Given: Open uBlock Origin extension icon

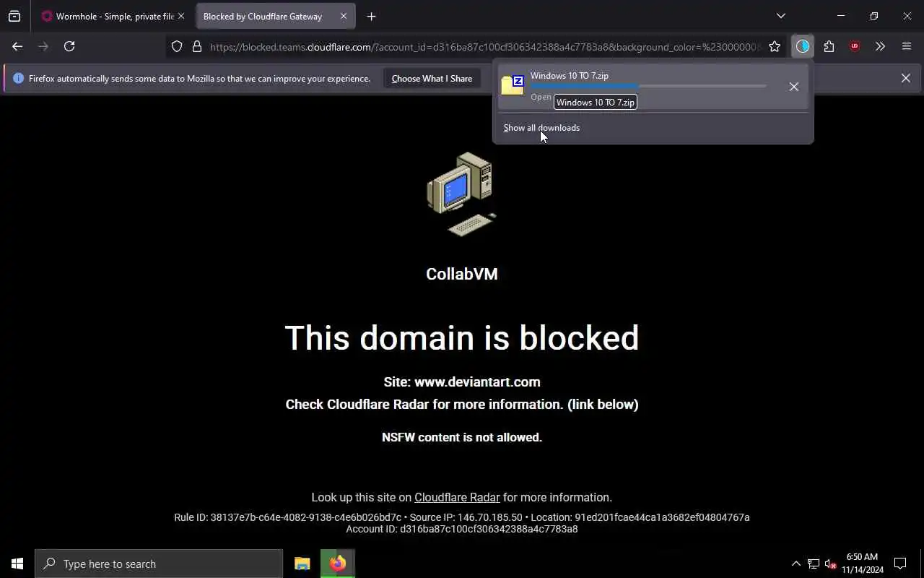Looking at the screenshot, I should [855, 46].
